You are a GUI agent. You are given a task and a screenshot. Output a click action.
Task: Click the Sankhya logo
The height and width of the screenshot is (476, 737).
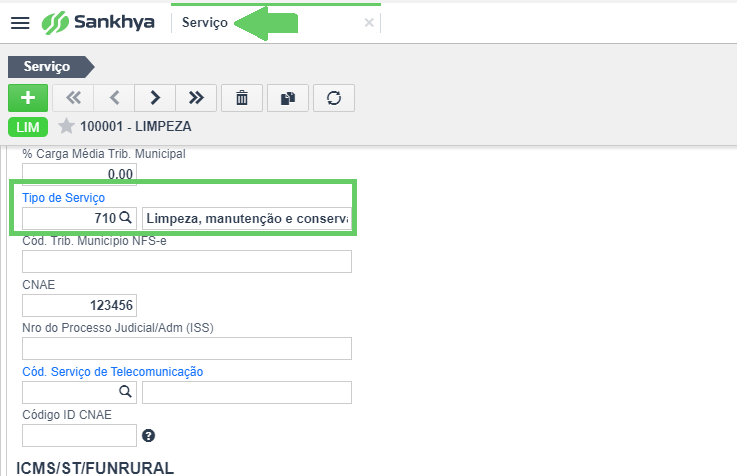pos(98,23)
